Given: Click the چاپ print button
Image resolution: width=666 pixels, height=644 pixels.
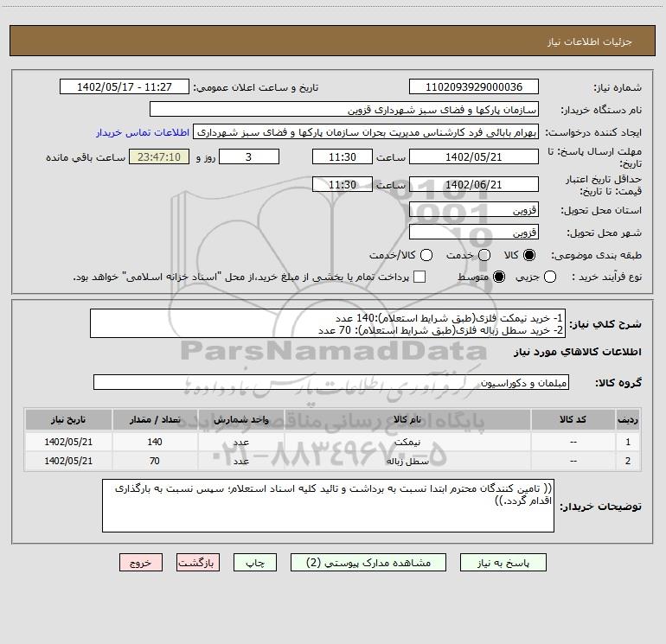Looking at the screenshot, I should (x=255, y=563).
